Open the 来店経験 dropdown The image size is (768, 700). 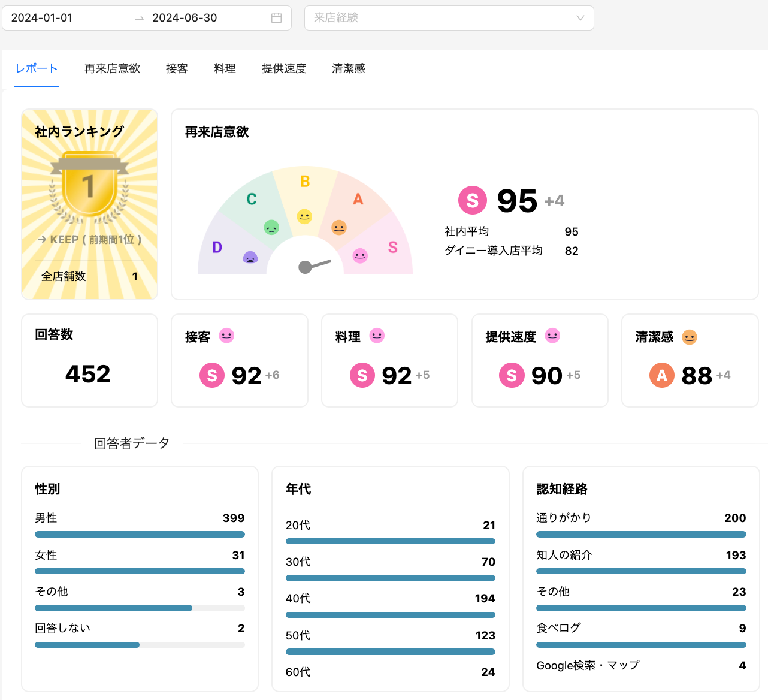point(449,18)
